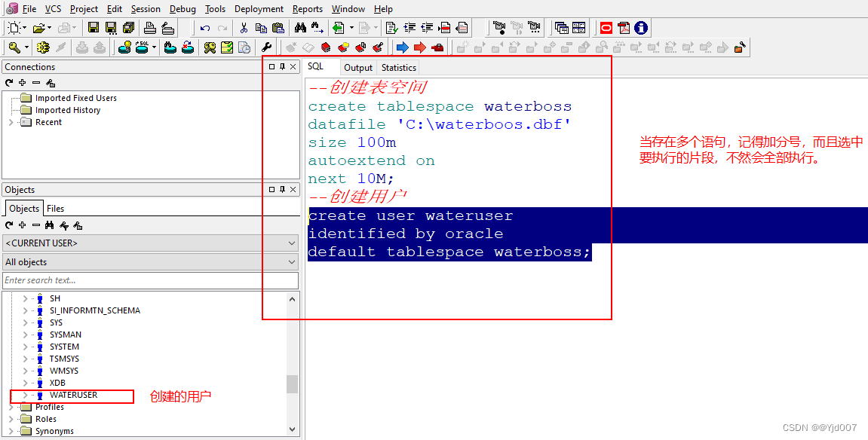Click the blue circular info icon

(x=640, y=28)
